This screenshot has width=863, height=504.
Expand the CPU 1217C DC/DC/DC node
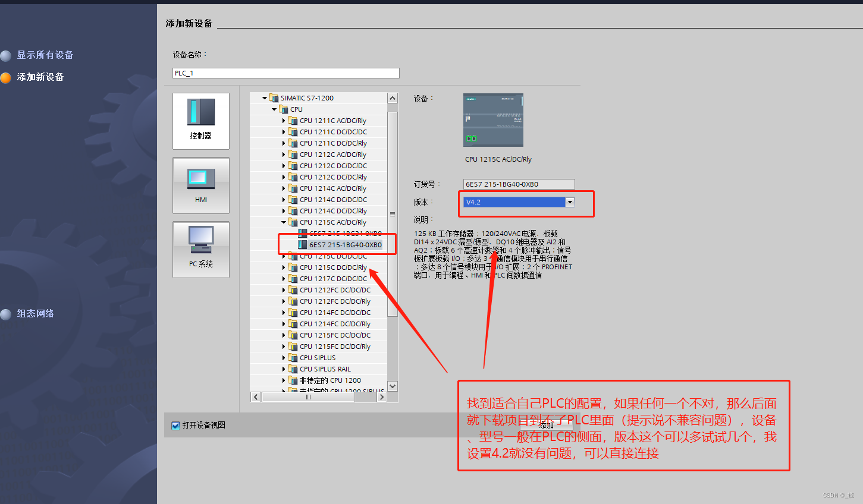[284, 279]
